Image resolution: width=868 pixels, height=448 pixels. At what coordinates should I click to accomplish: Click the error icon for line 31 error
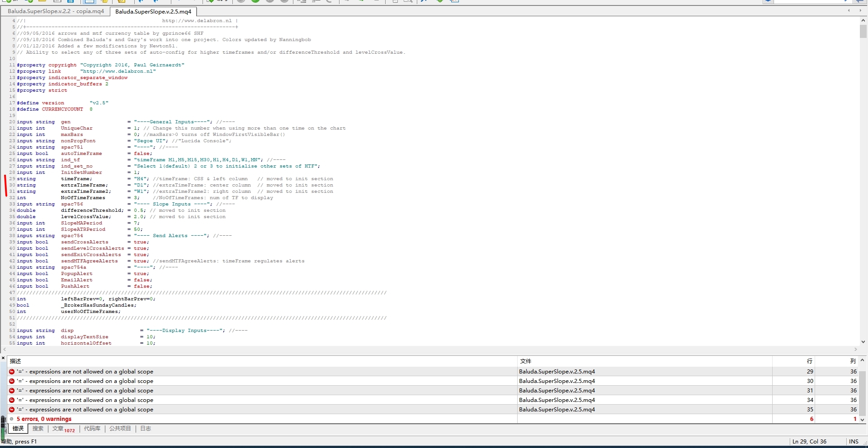(x=12, y=391)
